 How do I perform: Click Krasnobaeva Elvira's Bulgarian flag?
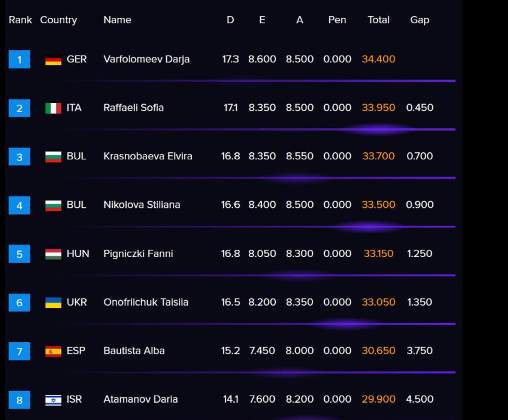(x=53, y=157)
